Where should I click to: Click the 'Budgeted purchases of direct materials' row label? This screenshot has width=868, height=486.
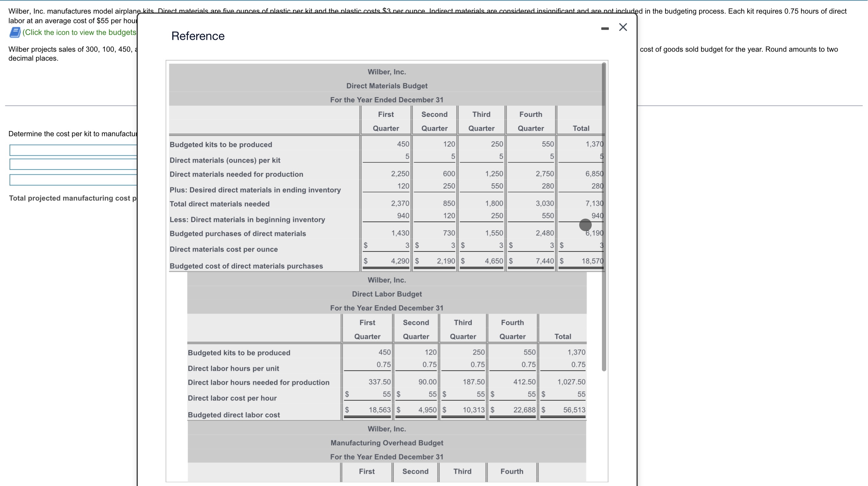tap(237, 233)
